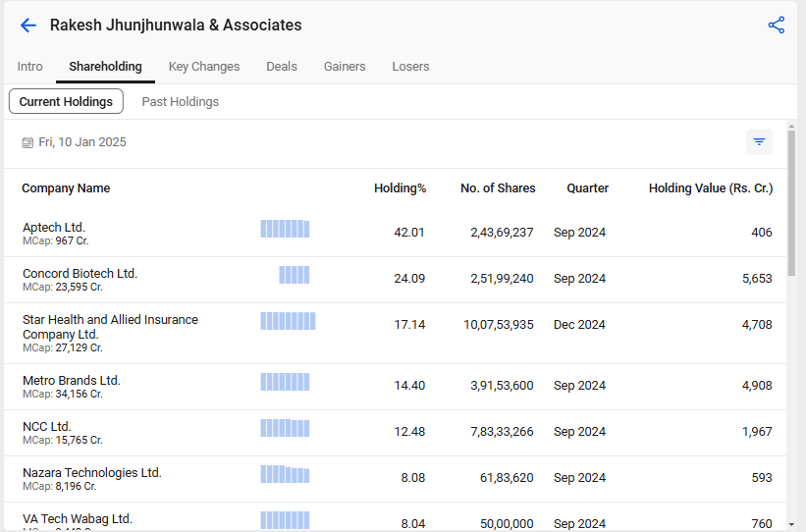This screenshot has width=806, height=532.
Task: Click the Holding Value (Rs. Cr.) header
Action: click(x=711, y=188)
